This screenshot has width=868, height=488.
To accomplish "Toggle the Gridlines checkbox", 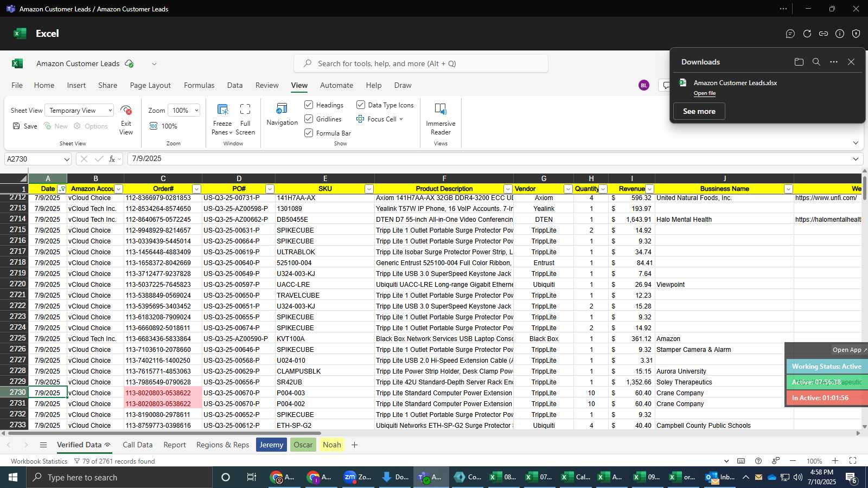I will pyautogui.click(x=309, y=119).
